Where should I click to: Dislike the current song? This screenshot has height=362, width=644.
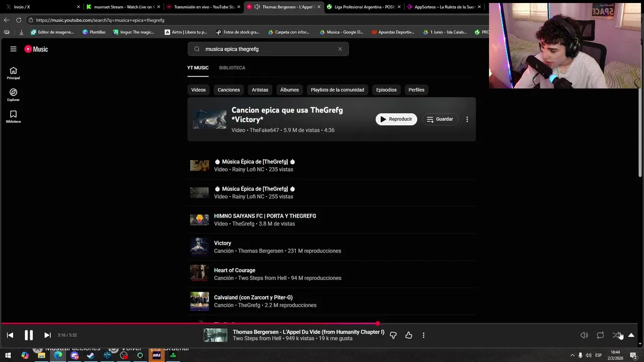pyautogui.click(x=393, y=335)
